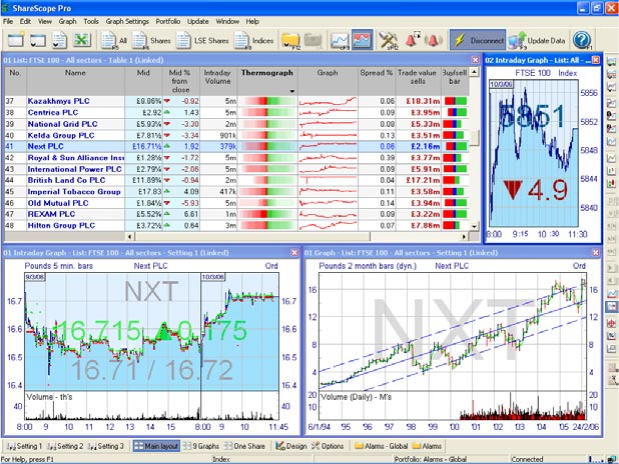
Task: Click the Excel export toolbar icon
Action: tap(82, 40)
